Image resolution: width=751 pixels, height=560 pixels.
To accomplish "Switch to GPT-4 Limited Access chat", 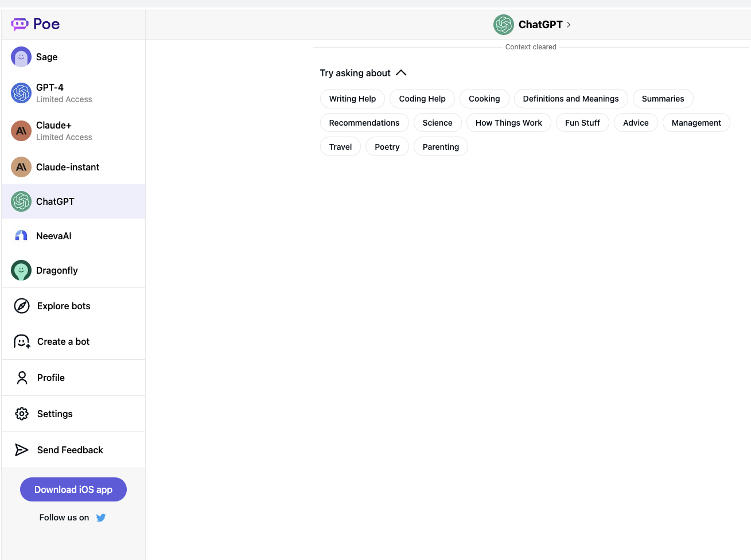I will [73, 93].
